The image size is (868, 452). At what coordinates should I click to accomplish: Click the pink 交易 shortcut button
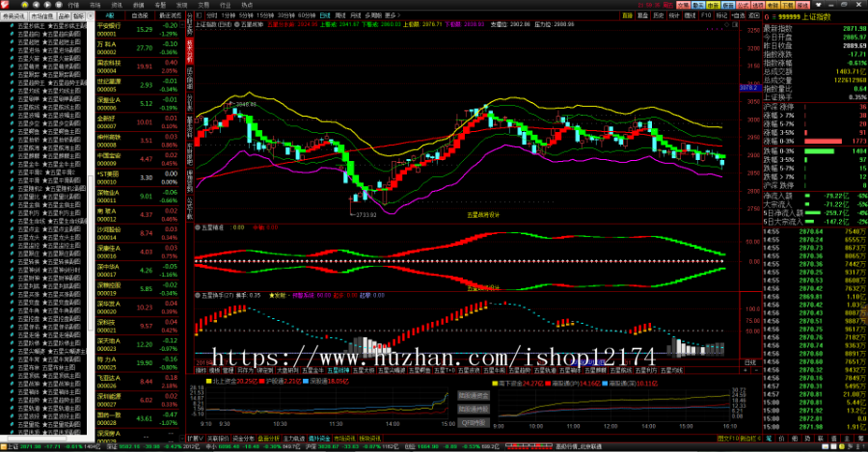(683, 5)
